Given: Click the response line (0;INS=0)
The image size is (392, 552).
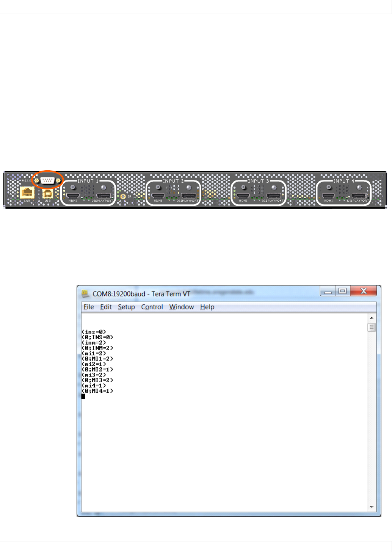Looking at the screenshot, I should (x=97, y=337).
